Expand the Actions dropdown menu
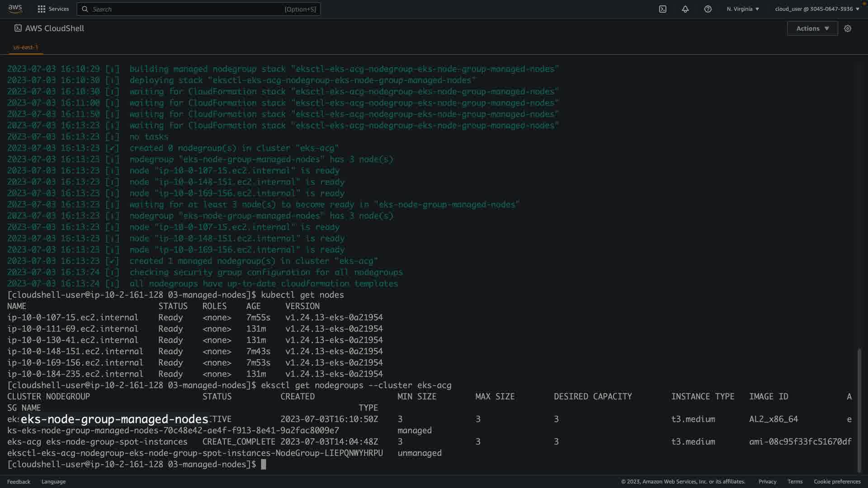 coord(812,28)
